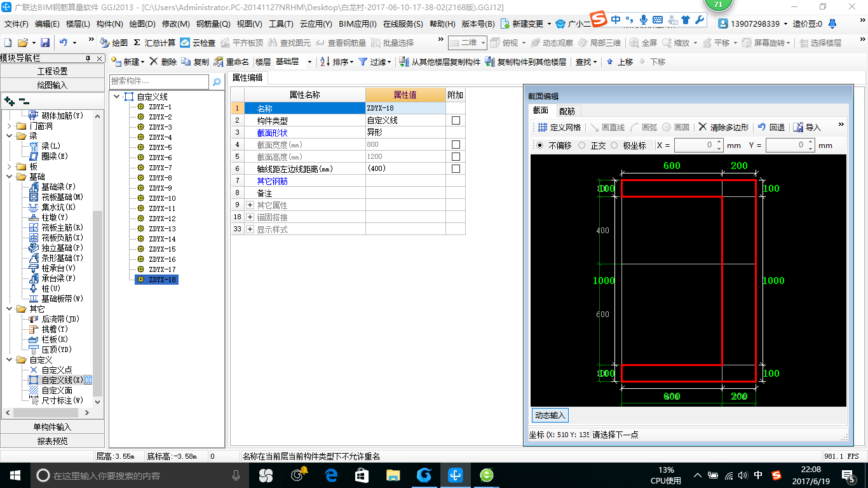Viewport: 868px width, 488px height.
Task: Expand 锚固搭接 property group
Action: coord(250,217)
